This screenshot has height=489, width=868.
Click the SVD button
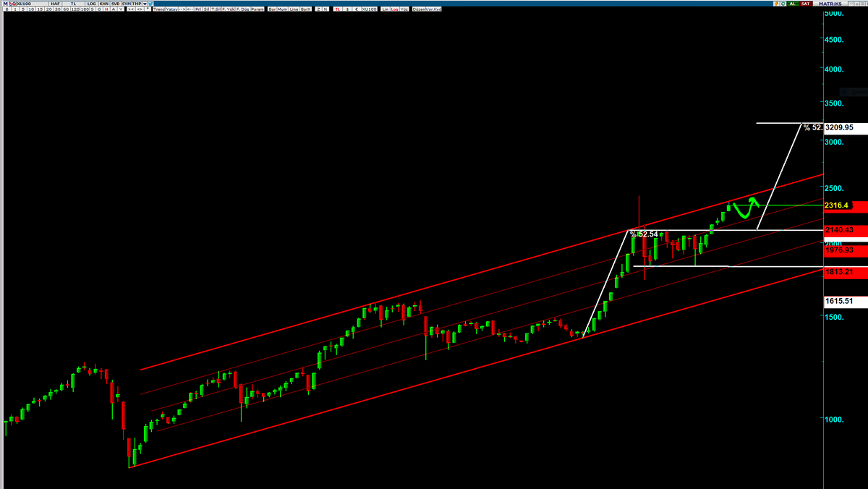pyautogui.click(x=115, y=4)
